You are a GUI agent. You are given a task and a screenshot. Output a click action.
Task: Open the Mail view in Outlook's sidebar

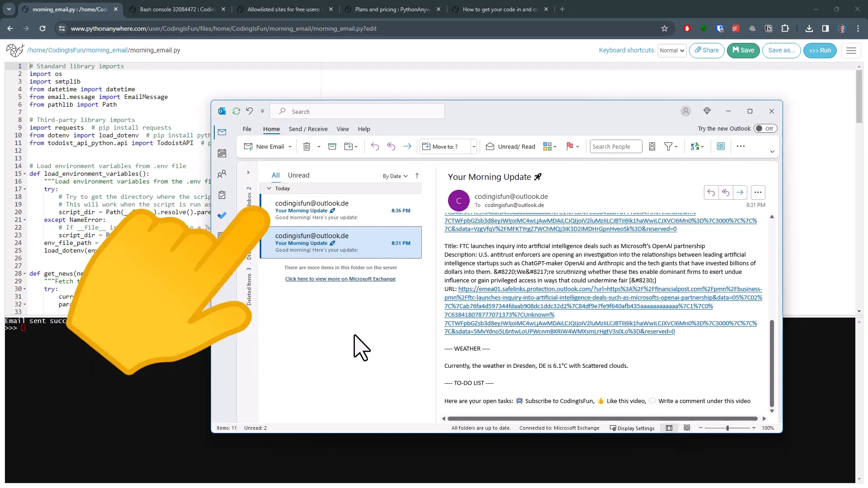coord(222,132)
